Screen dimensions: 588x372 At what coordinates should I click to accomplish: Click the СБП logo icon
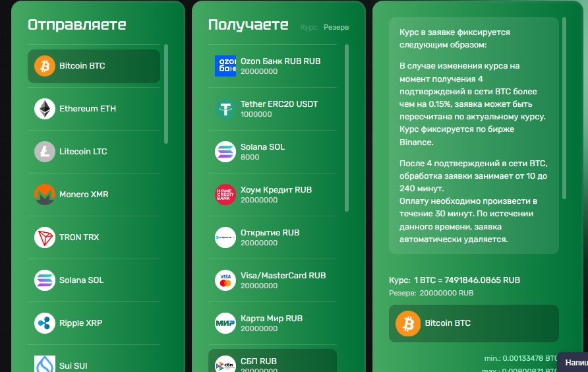(225, 363)
